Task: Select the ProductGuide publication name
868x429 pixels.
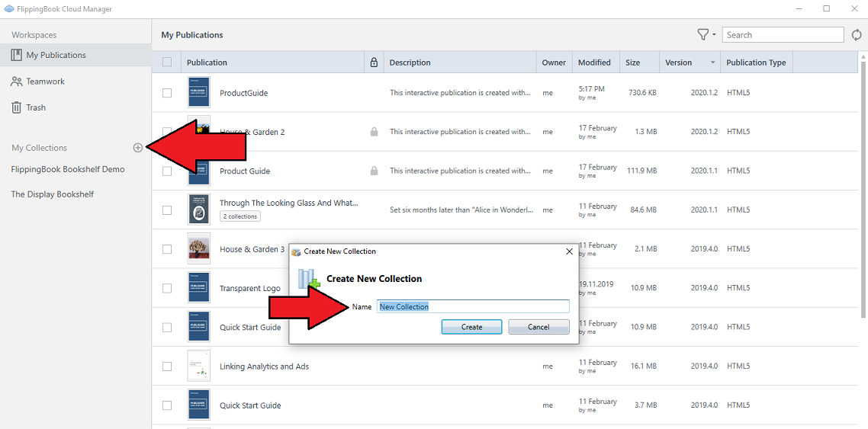Action: [243, 93]
